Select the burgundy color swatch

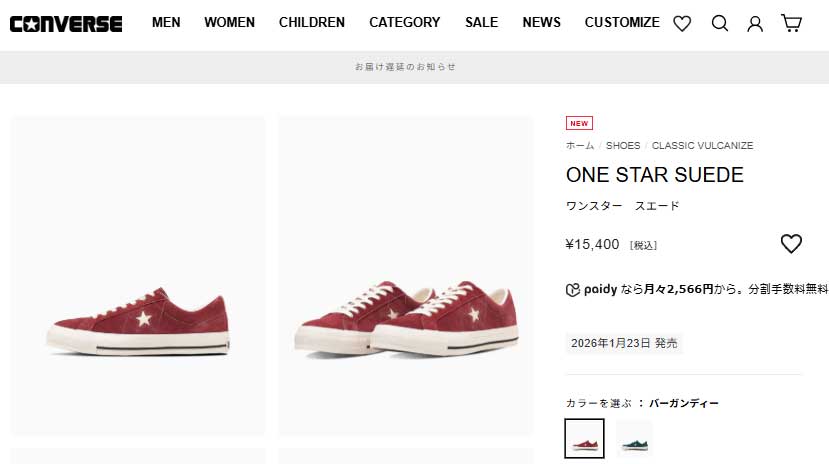click(584, 438)
